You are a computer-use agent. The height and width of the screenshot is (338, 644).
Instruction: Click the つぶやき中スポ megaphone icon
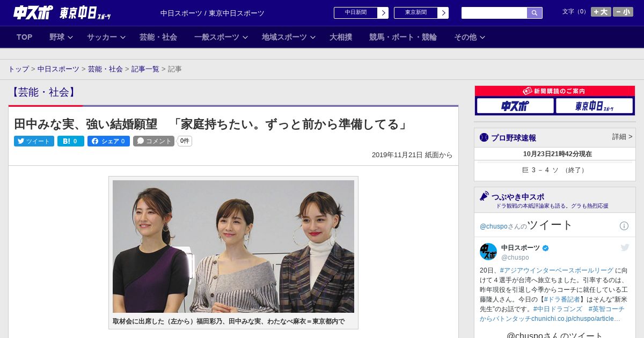[x=485, y=196]
